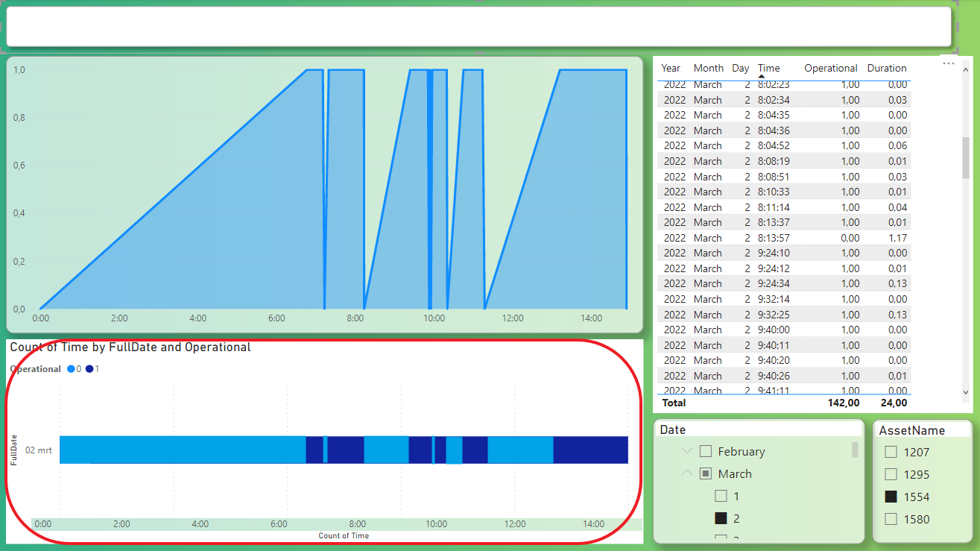Uncheck day 2 under March

point(721,518)
